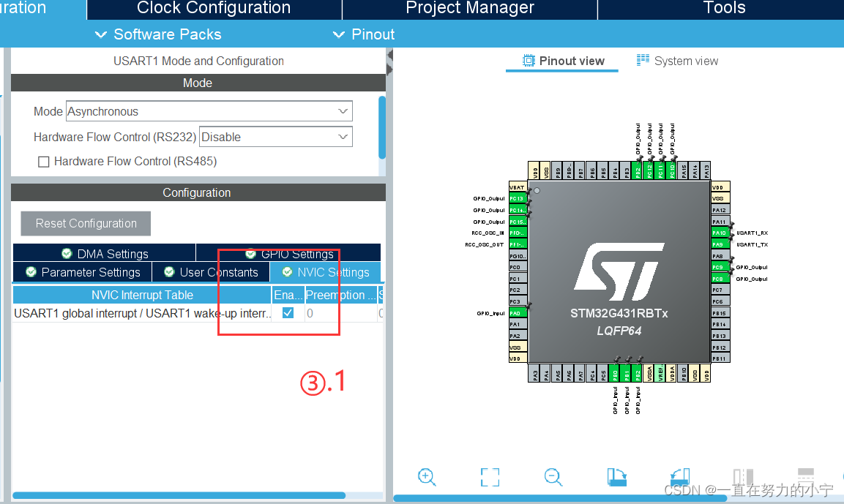This screenshot has height=504, width=844.
Task: Switch to NVIC Settings tab
Action: pyautogui.click(x=325, y=272)
